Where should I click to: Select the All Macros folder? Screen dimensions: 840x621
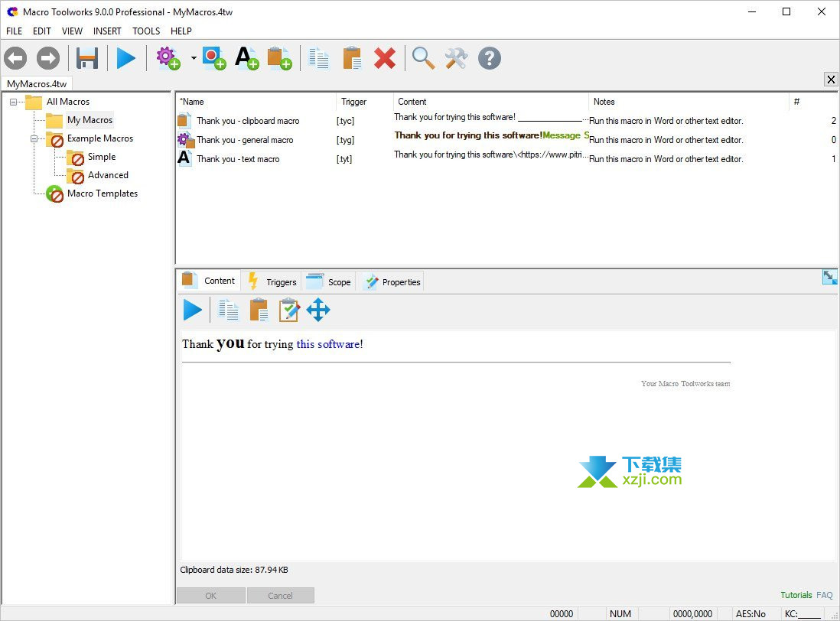coord(67,102)
